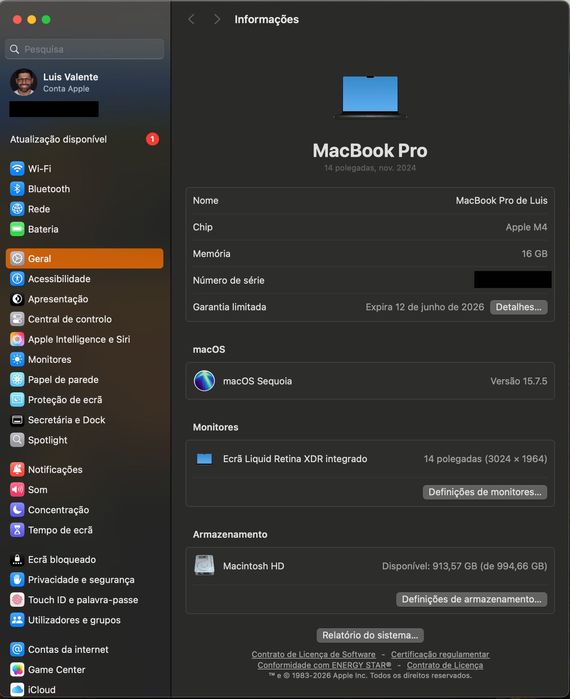
Task: Open the Acessibilidade icon
Action: (17, 279)
